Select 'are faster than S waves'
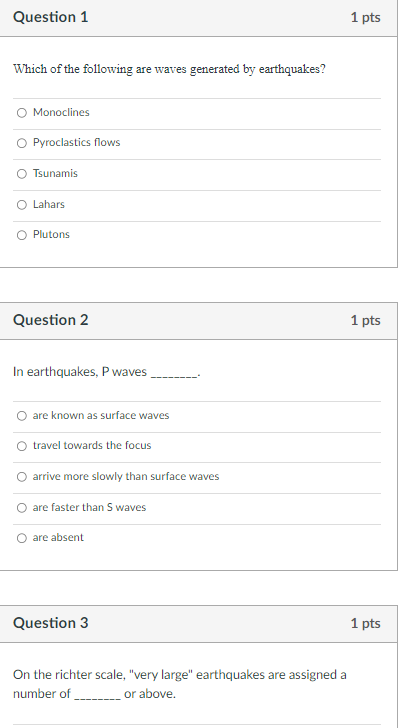This screenshot has height=728, width=400. pyautogui.click(x=22, y=507)
